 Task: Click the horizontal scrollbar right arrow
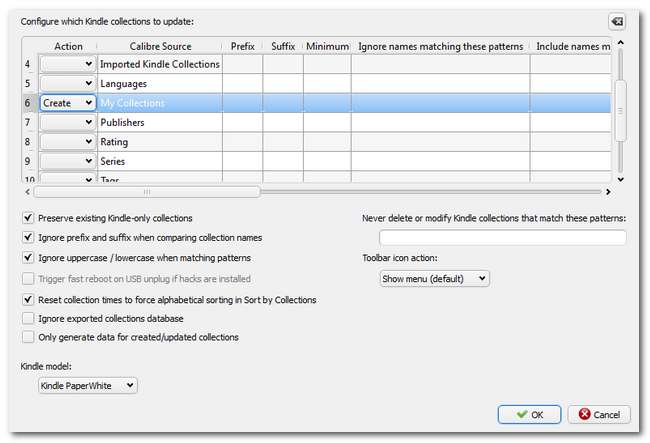(x=606, y=191)
